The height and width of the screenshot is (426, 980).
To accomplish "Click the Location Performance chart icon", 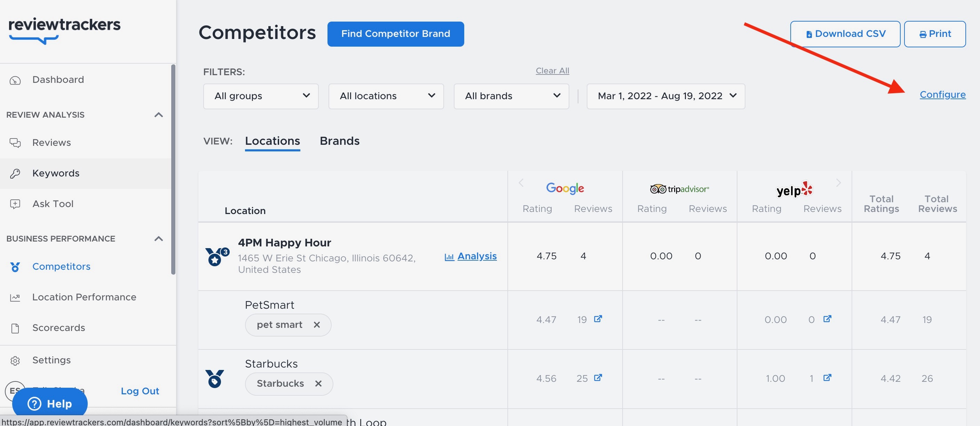I will coord(15,298).
